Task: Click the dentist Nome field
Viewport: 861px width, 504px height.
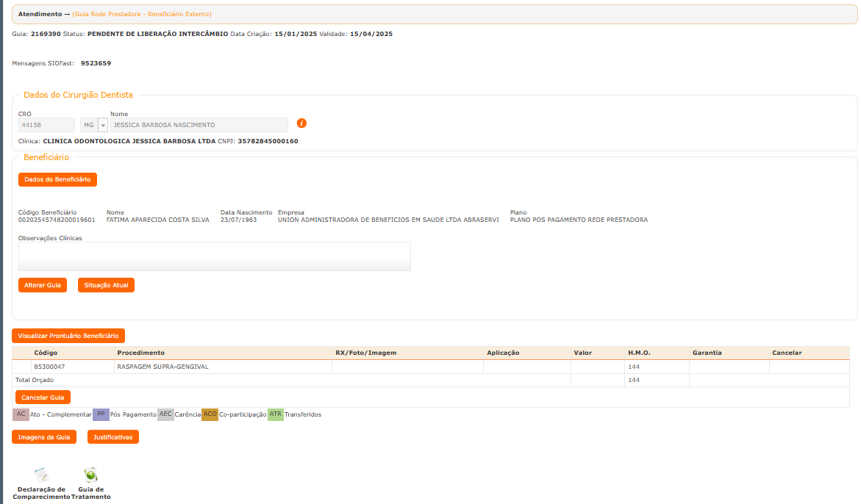Action: [199, 125]
